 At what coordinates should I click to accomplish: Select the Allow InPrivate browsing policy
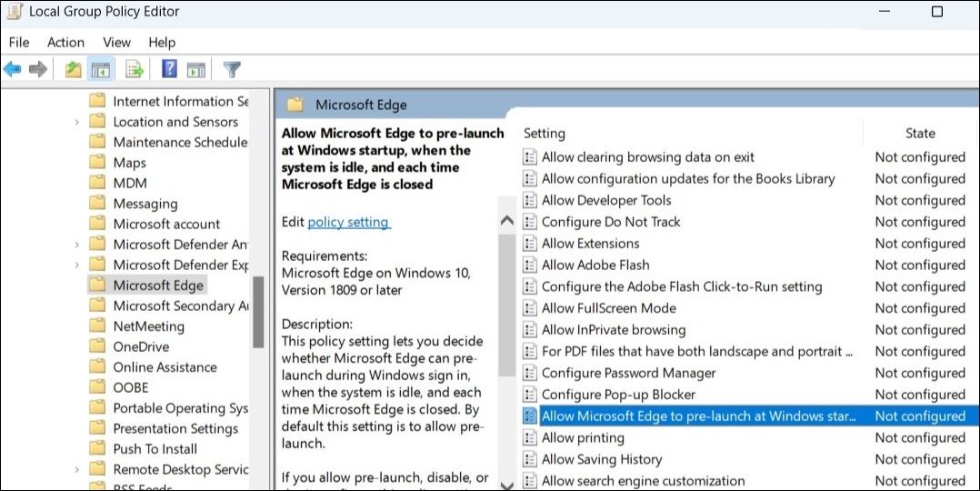pyautogui.click(x=614, y=330)
